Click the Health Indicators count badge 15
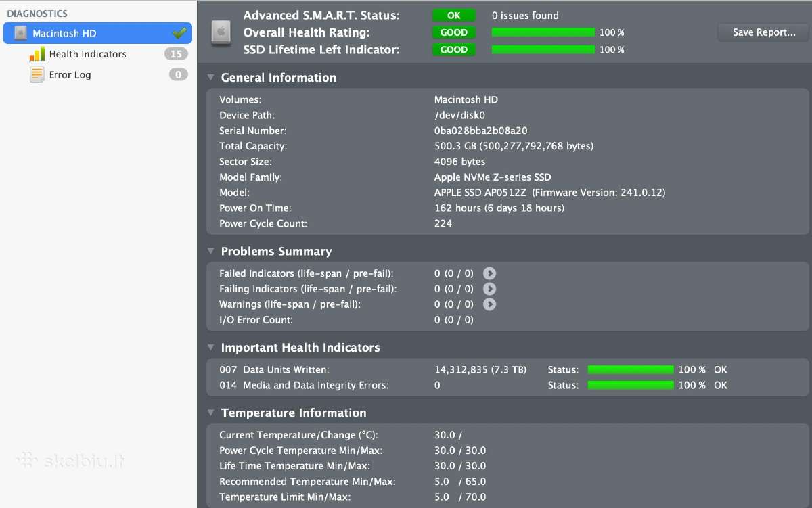812x508 pixels. point(176,54)
